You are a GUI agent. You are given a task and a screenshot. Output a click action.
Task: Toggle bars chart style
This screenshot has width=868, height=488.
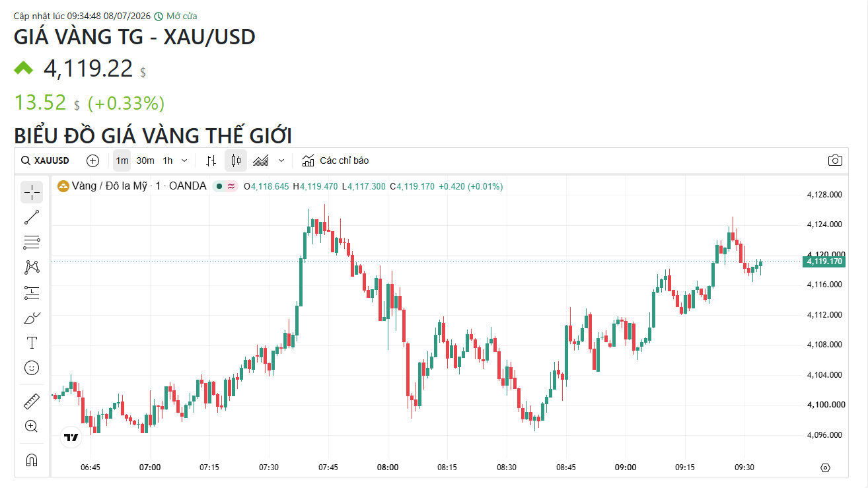(x=211, y=160)
